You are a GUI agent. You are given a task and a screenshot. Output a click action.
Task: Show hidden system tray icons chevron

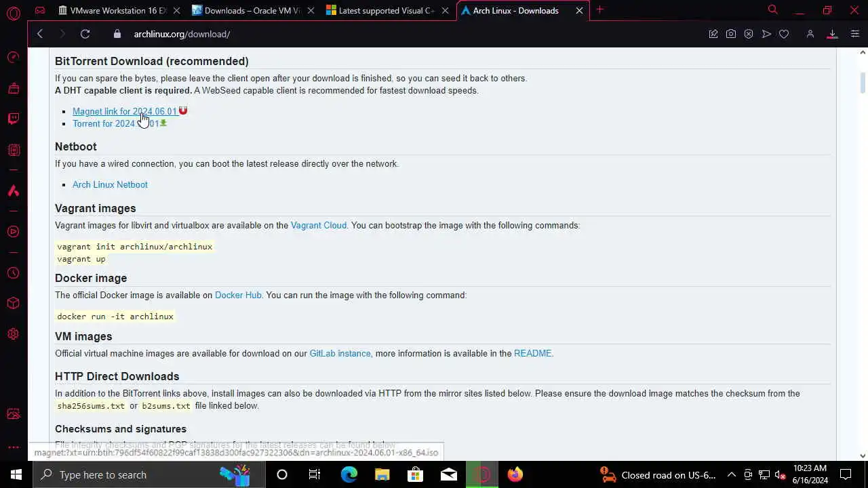pyautogui.click(x=732, y=474)
